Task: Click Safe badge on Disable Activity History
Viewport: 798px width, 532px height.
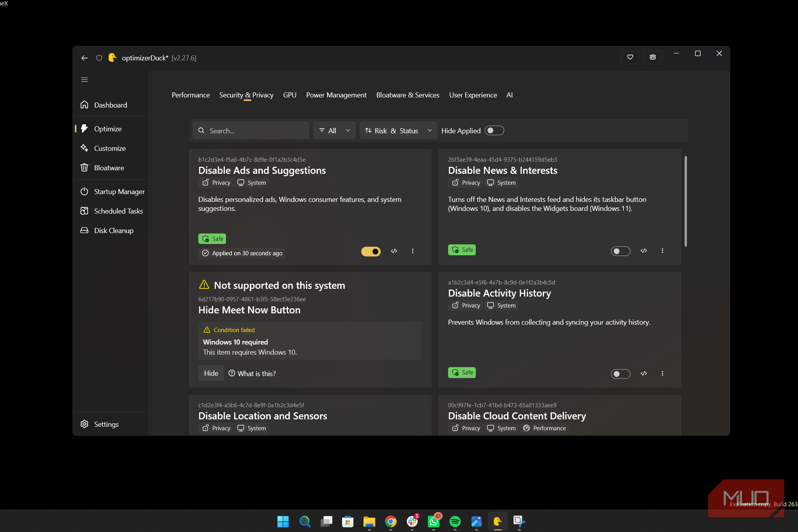Action: 462,373
